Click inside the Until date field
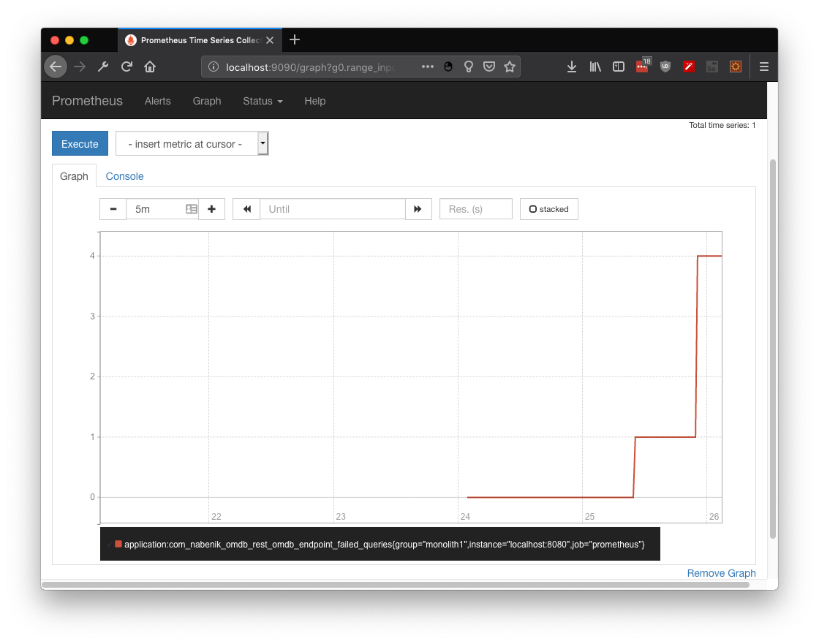Viewport: 819px width, 644px height. pos(333,209)
